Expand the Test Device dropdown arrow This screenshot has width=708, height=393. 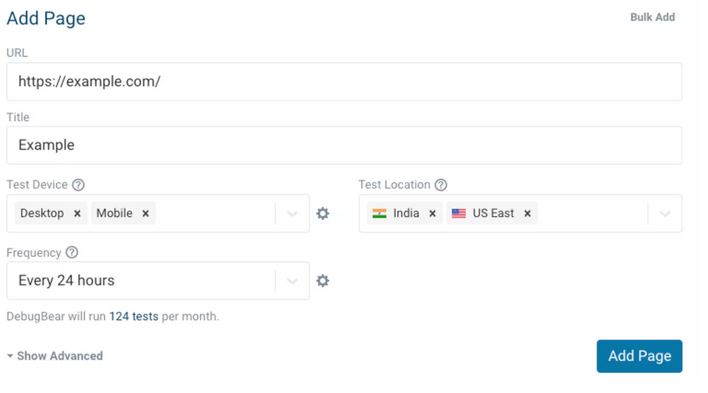(x=292, y=214)
